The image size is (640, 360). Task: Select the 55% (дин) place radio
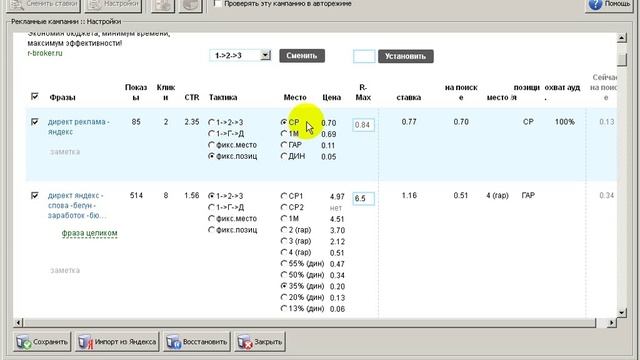pos(284,264)
